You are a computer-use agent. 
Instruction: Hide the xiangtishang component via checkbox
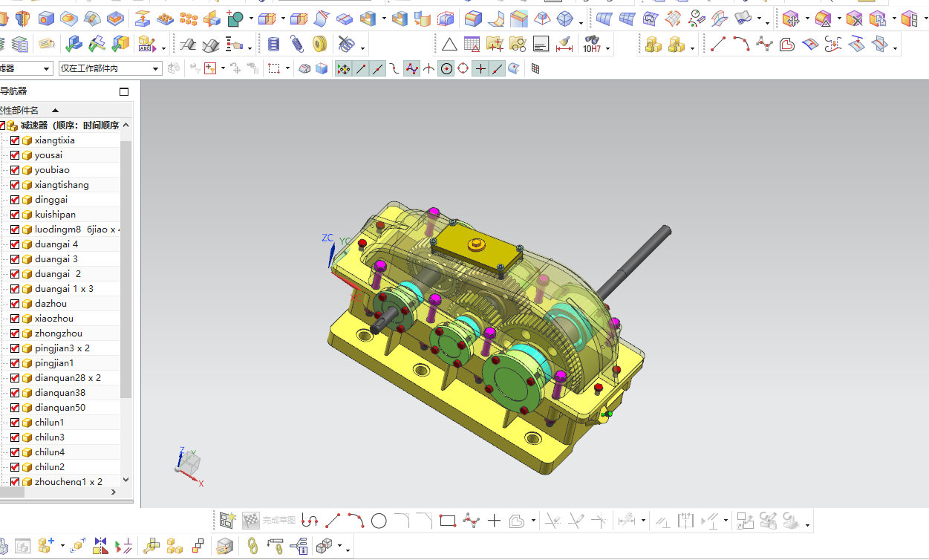15,185
